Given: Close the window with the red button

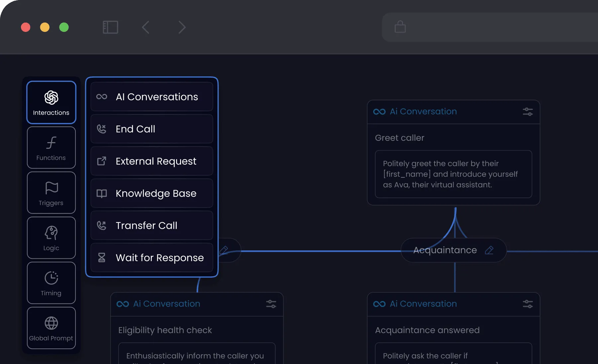Looking at the screenshot, I should tap(26, 27).
